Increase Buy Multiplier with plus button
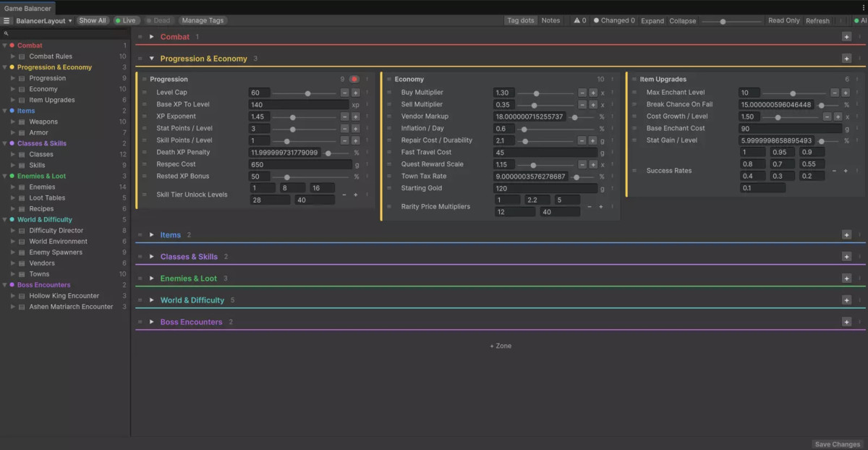 pos(593,93)
